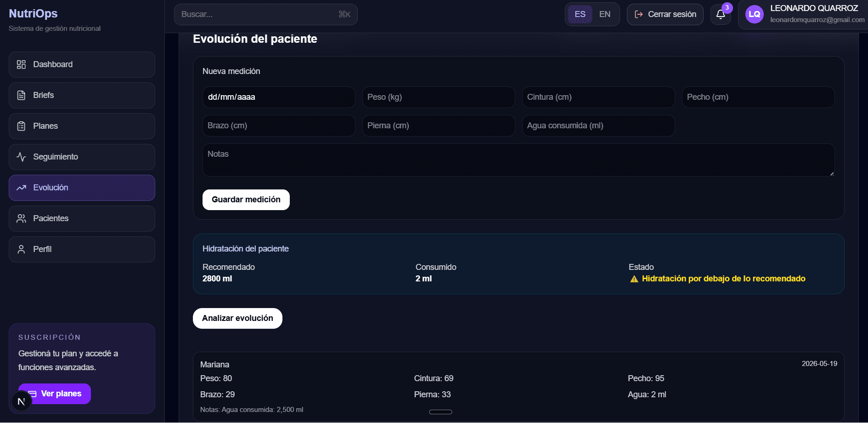Image resolution: width=868 pixels, height=423 pixels.
Task: Click the Pecho (cm) input
Action: tap(758, 97)
